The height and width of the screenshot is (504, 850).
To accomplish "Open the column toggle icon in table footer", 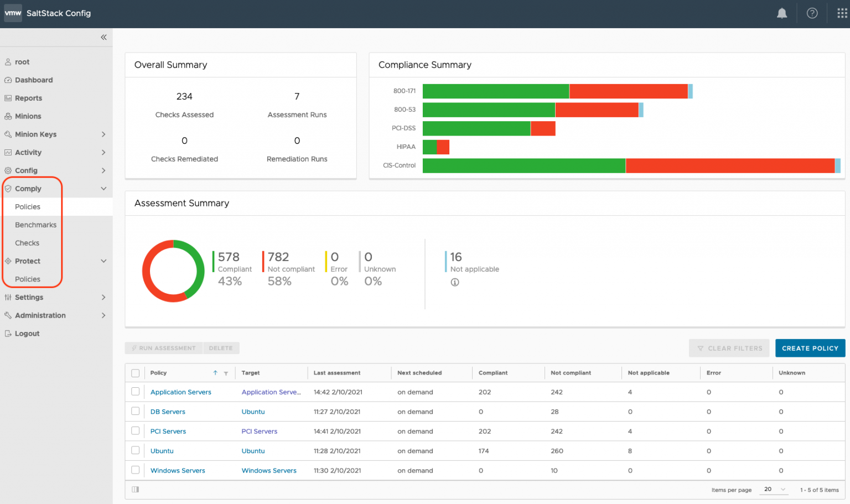I will tap(136, 490).
